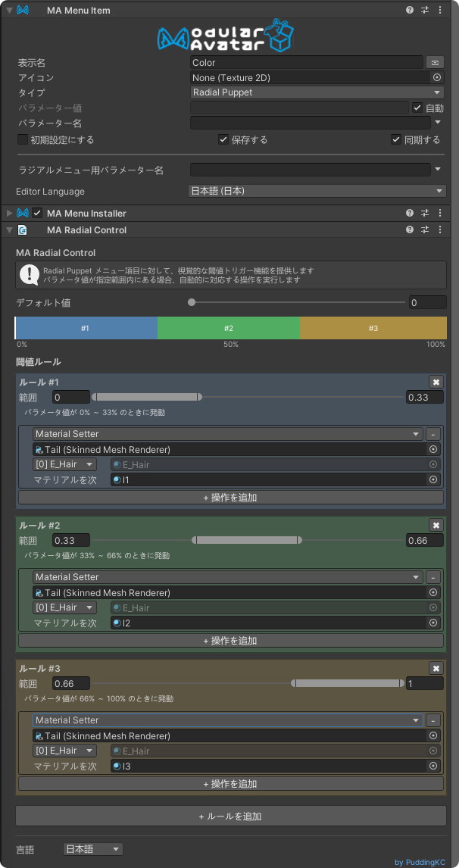The height and width of the screenshot is (868, 459).
Task: Click + 操作を追加 in ルール #2
Action: point(231,641)
